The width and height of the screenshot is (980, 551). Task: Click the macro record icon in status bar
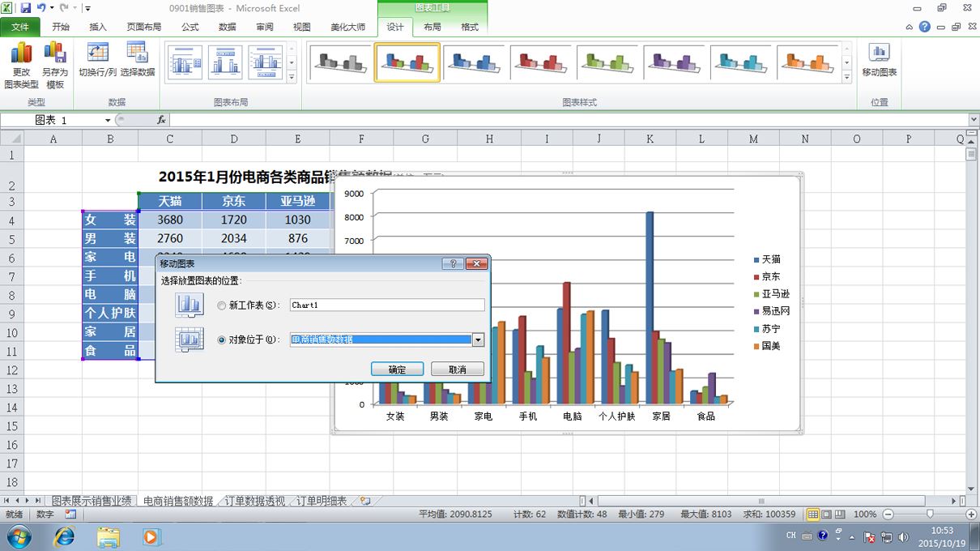coord(70,515)
